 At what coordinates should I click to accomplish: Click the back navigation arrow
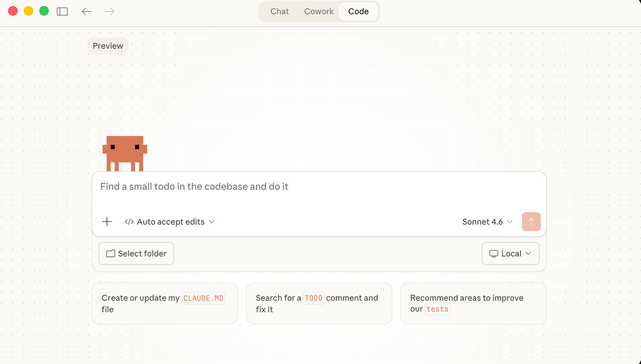point(86,11)
